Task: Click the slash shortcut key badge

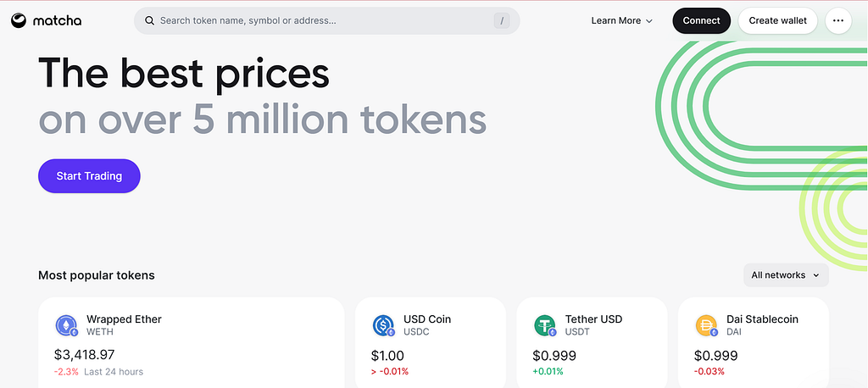Action: tap(502, 21)
